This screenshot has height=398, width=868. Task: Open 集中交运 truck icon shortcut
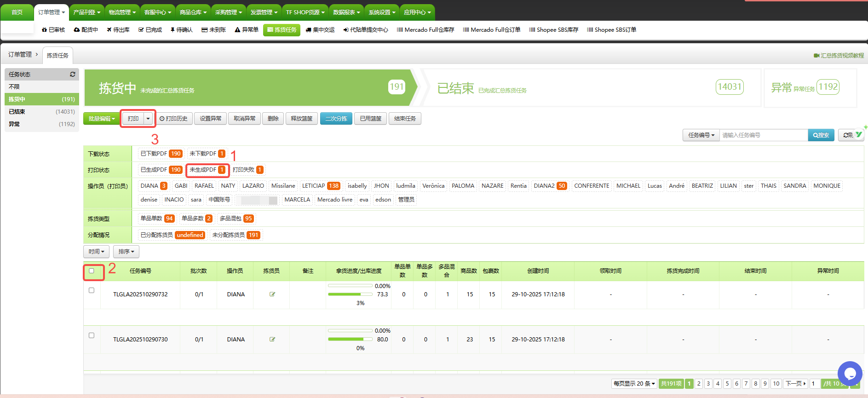[x=320, y=30]
